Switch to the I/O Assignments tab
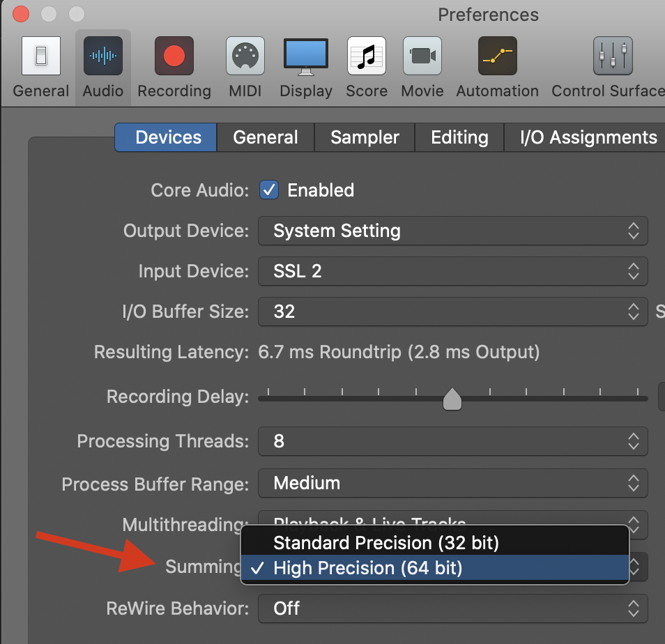Image resolution: width=665 pixels, height=644 pixels. click(588, 137)
